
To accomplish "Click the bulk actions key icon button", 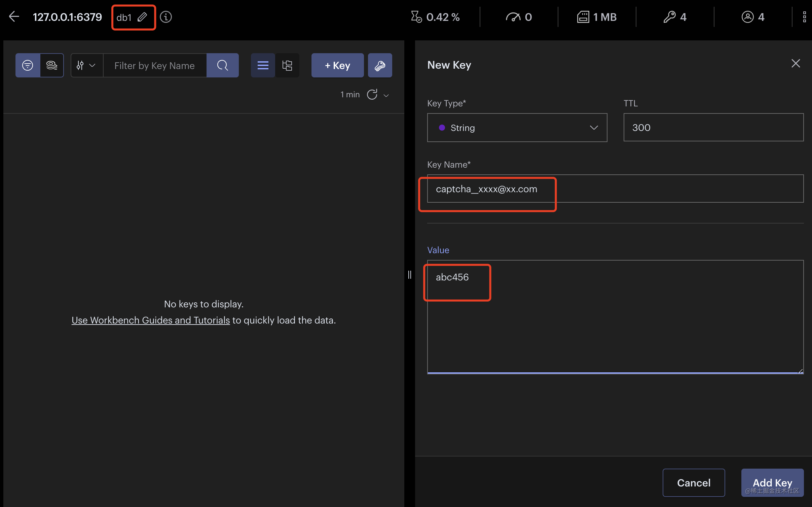I will click(x=380, y=65).
